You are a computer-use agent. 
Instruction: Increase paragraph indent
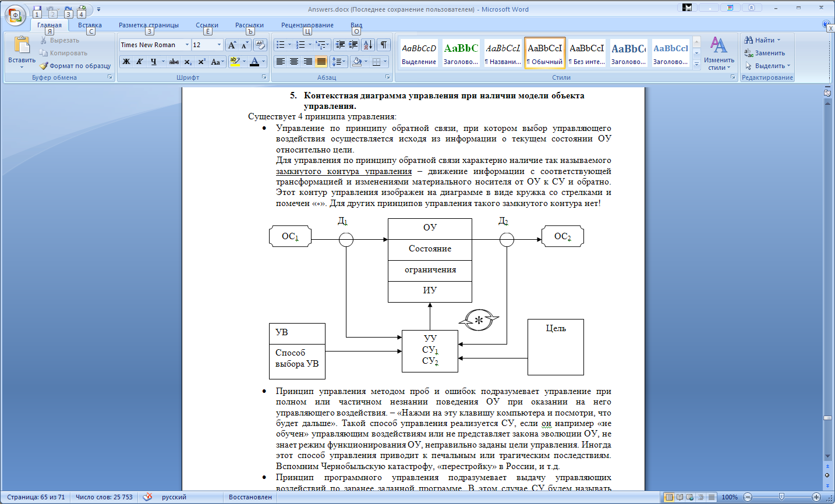click(x=353, y=45)
